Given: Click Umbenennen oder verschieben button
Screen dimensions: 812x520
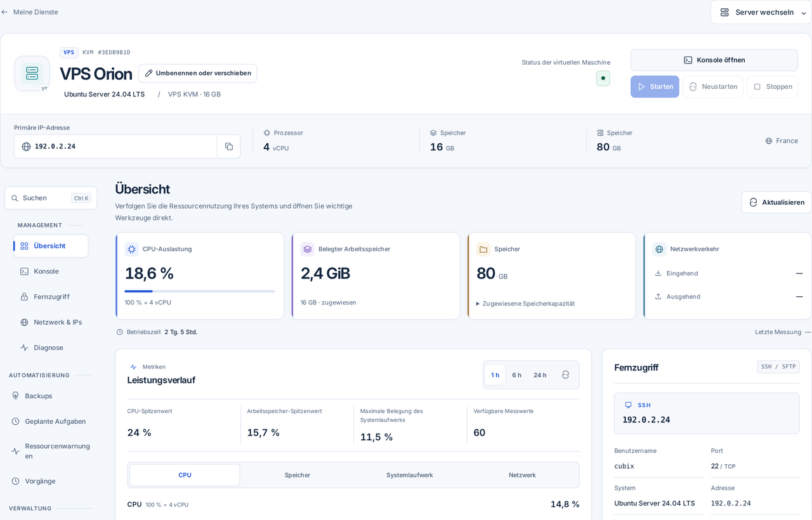Looking at the screenshot, I should [198, 73].
